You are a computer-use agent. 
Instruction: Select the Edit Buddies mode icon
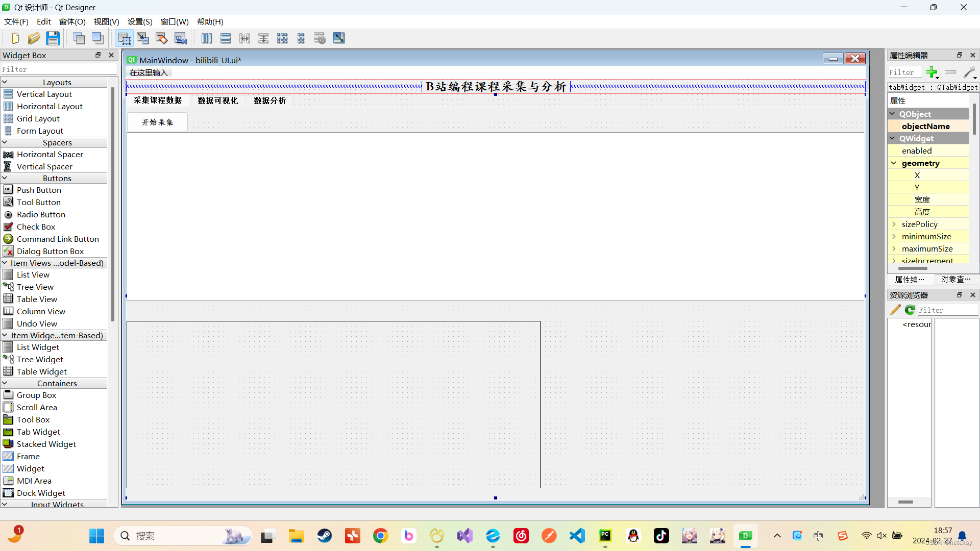[x=162, y=38]
